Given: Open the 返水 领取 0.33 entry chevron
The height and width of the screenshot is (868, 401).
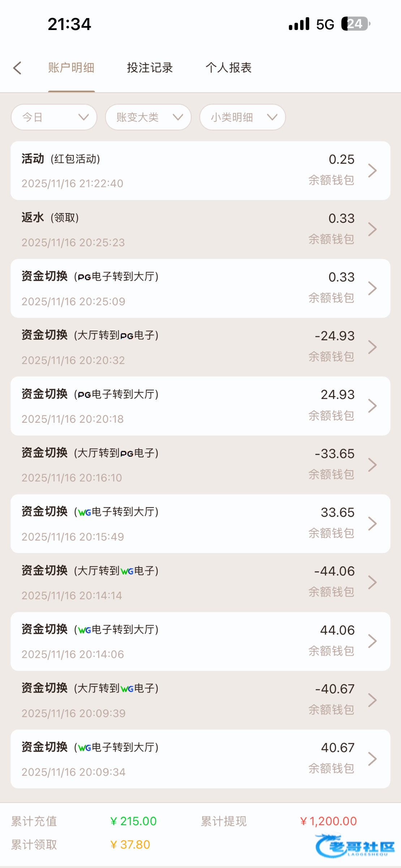Looking at the screenshot, I should point(372,229).
